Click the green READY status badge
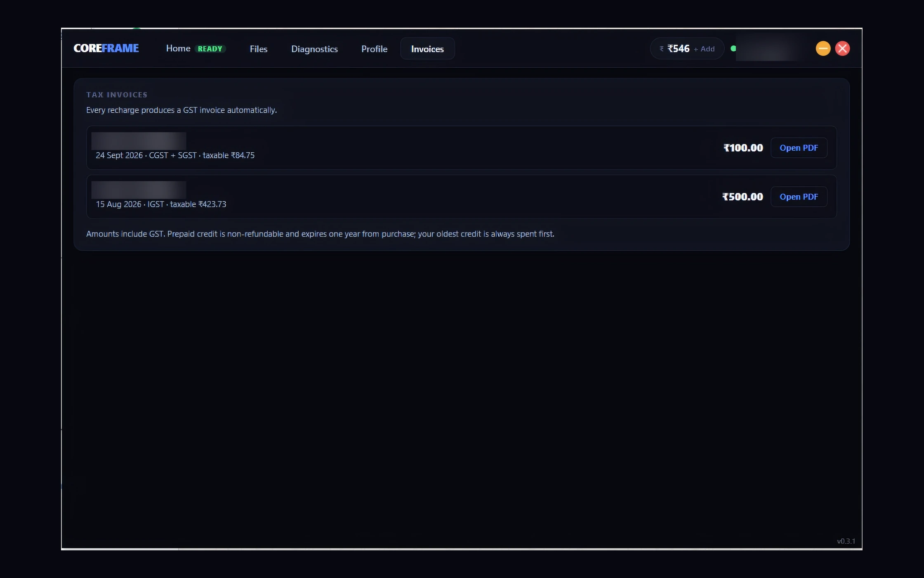Viewport: 924px width, 578px height. [x=210, y=49]
